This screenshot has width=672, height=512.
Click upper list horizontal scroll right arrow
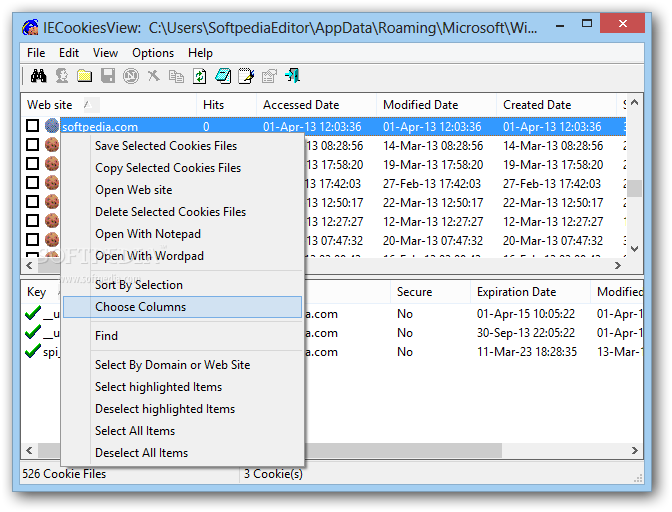coord(618,266)
